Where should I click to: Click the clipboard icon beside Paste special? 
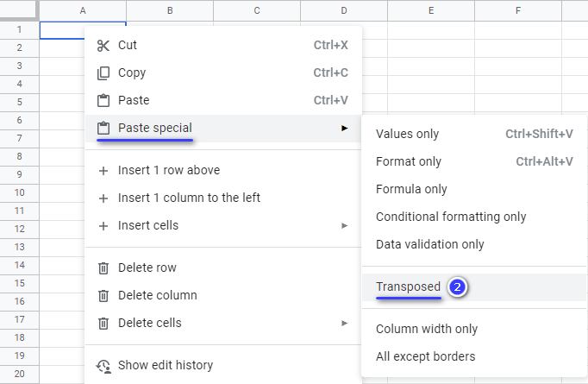[103, 129]
